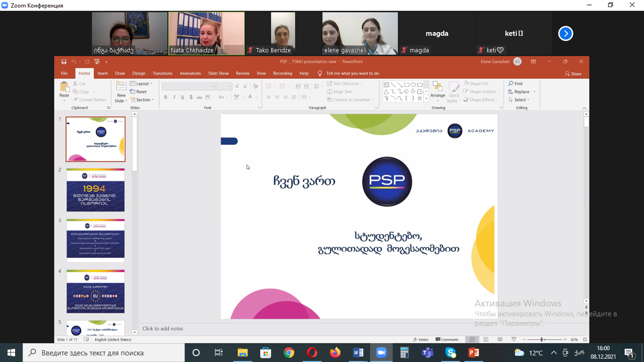Select slide 2 thumbnail with 1994
Viewport: 644px width, 362px height.
[95, 190]
